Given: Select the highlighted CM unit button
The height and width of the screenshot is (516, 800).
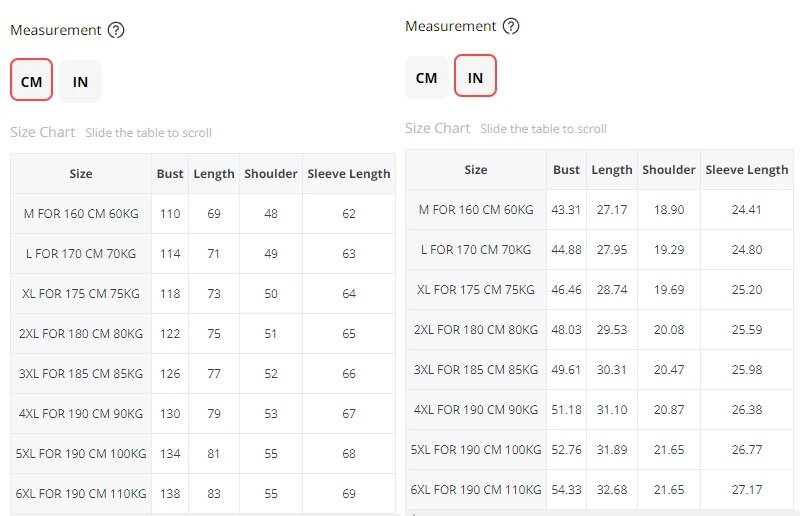Looking at the screenshot, I should (31, 81).
